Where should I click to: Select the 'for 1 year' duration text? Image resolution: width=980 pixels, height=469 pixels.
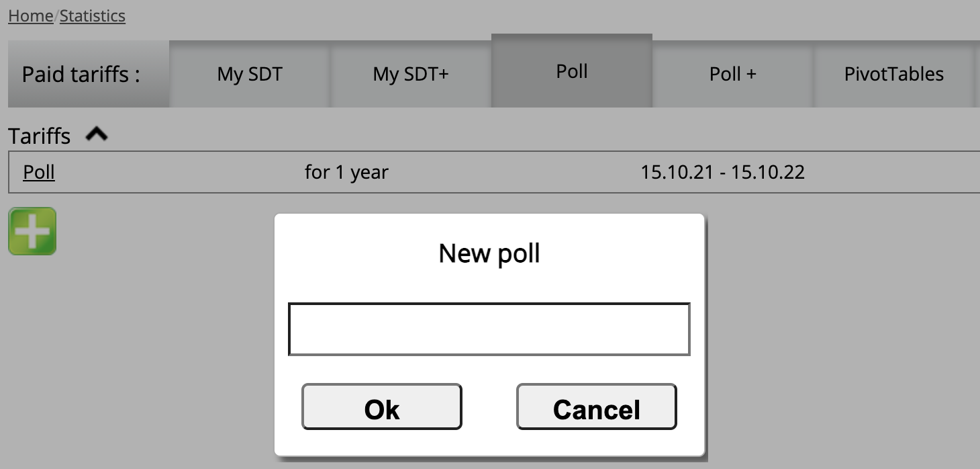pyautogui.click(x=346, y=172)
